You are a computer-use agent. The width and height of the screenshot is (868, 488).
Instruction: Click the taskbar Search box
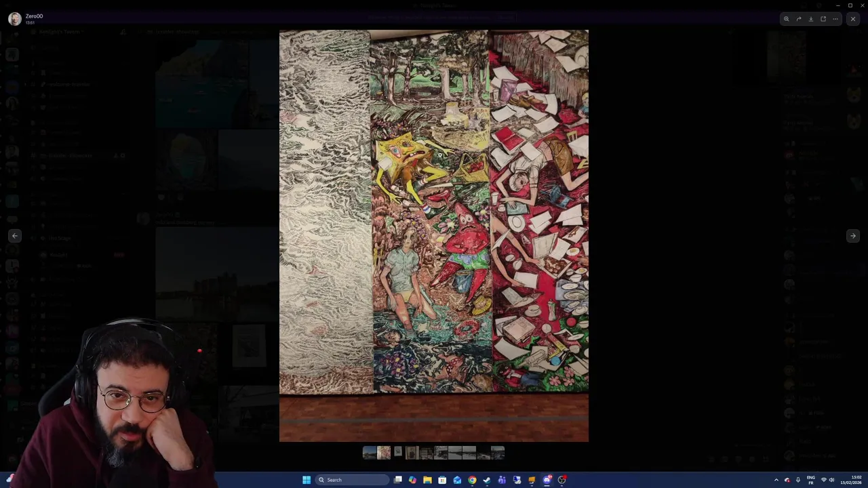(352, 480)
